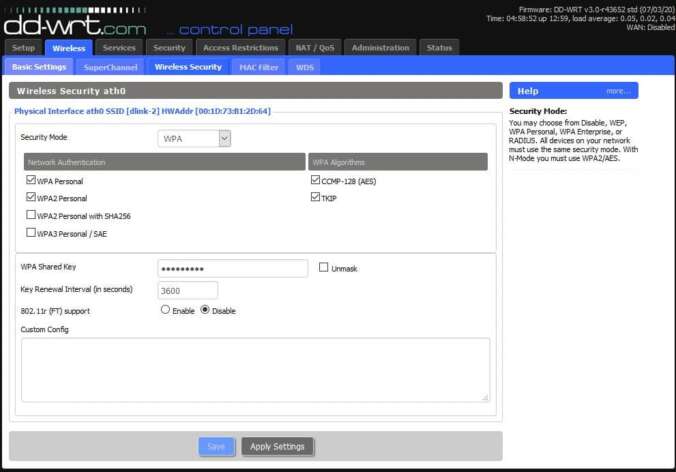Disable the TKIP algorithm checkbox

(316, 198)
